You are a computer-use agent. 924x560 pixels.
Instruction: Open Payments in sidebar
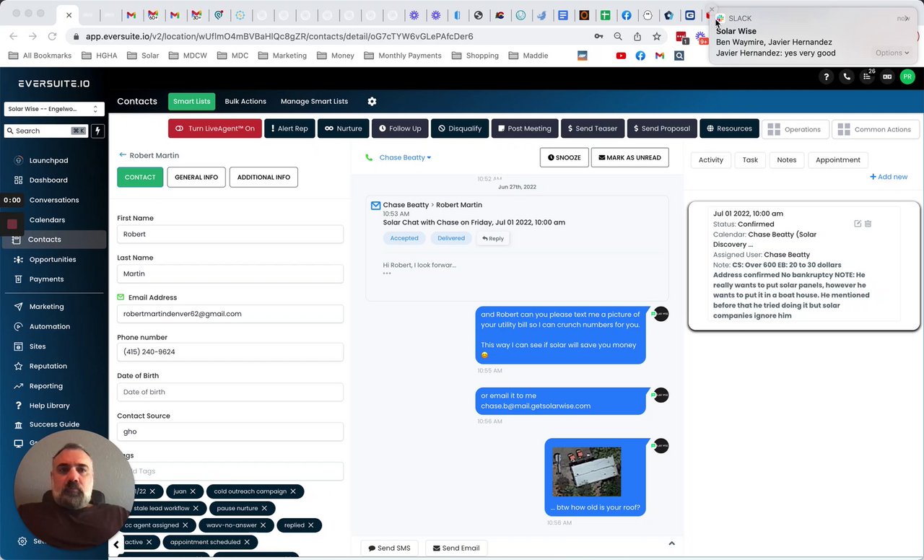46,279
